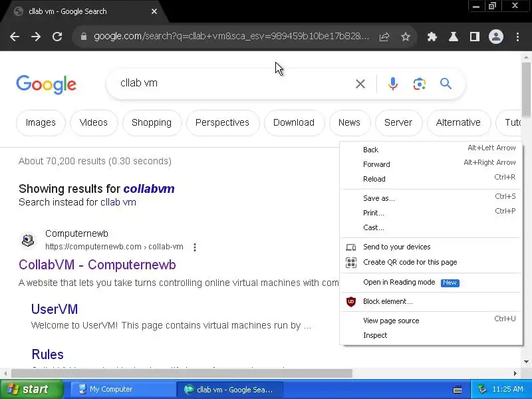Select the Shopping filter chip
The height and width of the screenshot is (399, 532).
pos(152,122)
